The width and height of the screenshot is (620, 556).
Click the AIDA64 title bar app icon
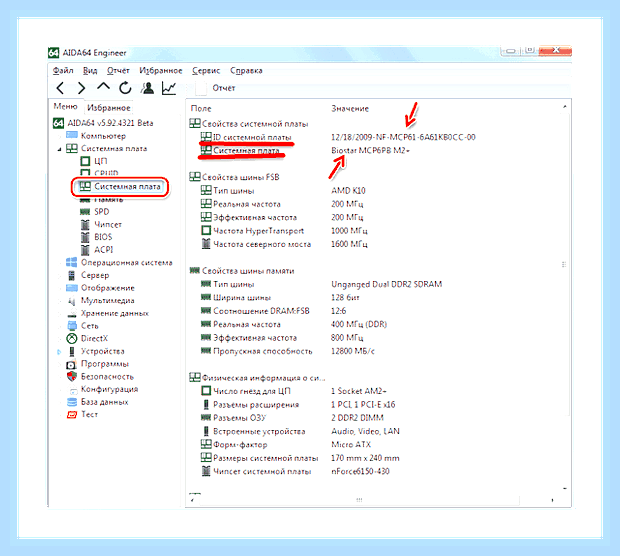(x=53, y=53)
